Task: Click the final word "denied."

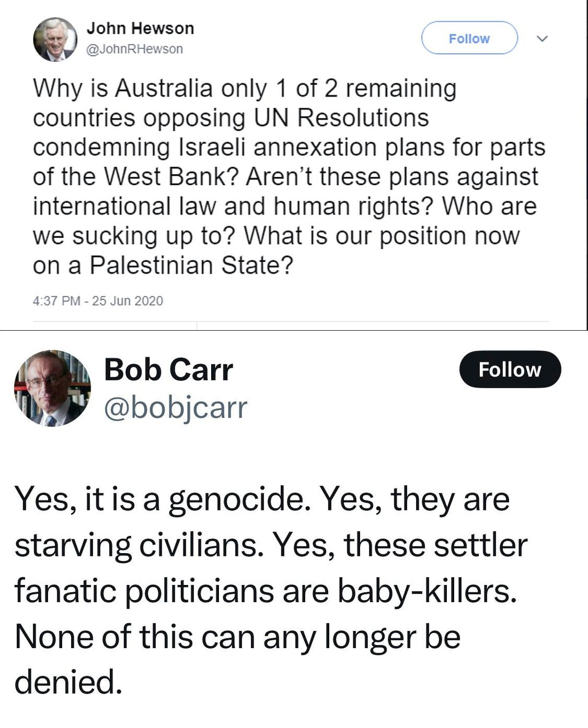Action: [x=68, y=682]
